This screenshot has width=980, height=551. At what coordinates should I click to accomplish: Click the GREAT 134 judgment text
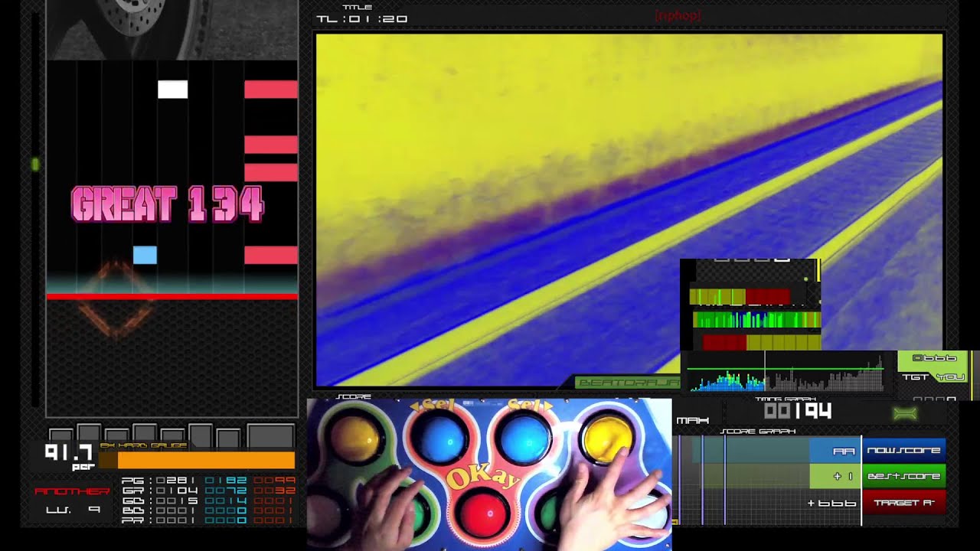168,205
